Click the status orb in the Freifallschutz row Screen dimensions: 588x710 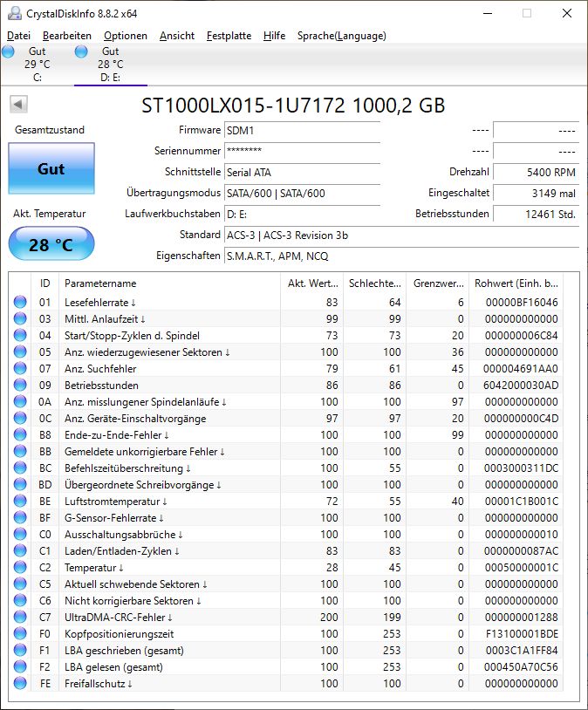click(20, 683)
